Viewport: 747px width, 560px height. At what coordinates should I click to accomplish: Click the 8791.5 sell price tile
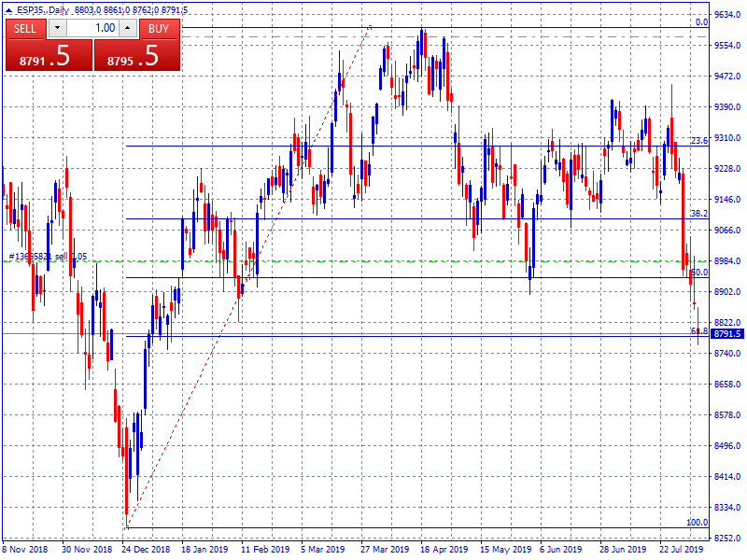click(x=48, y=56)
